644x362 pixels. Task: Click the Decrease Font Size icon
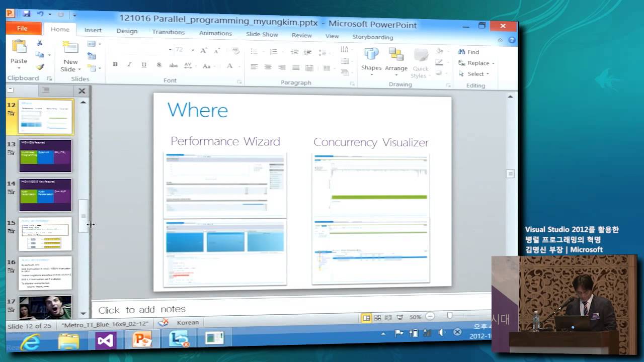217,51
